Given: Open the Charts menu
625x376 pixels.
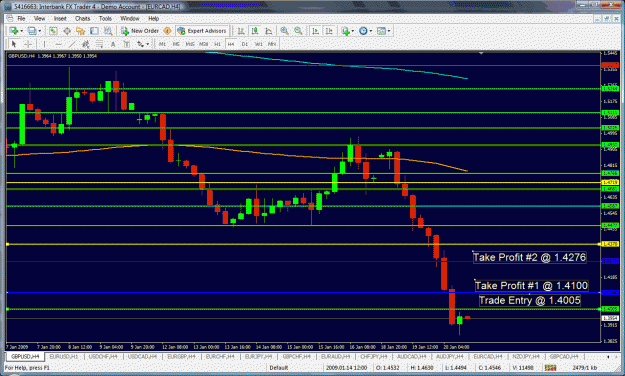Looking at the screenshot, I should (x=83, y=18).
